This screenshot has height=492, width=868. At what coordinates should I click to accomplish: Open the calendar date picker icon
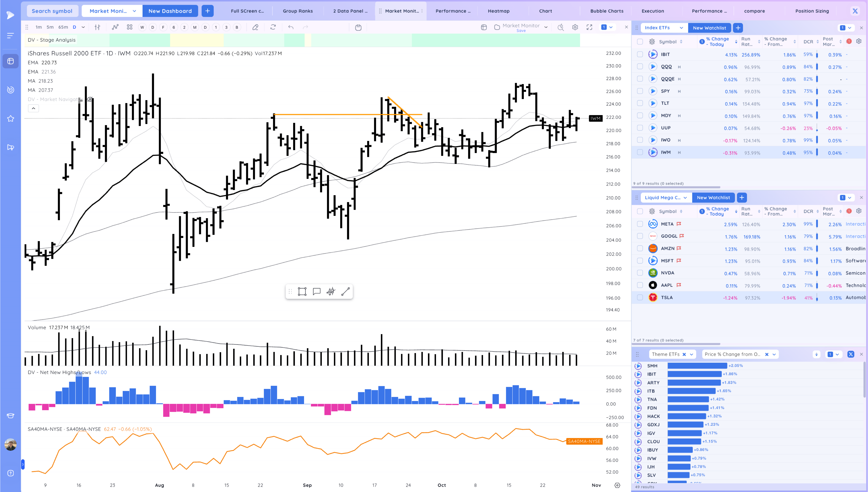click(358, 27)
